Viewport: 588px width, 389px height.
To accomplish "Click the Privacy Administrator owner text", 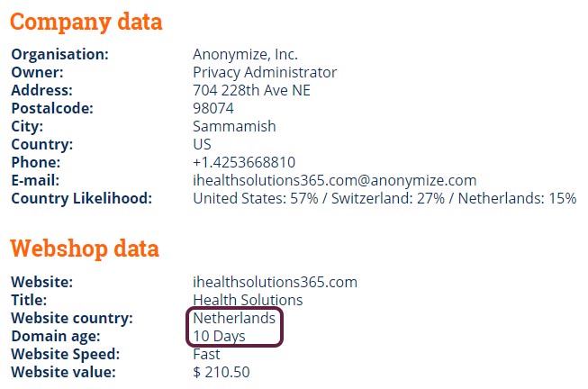I will click(265, 72).
